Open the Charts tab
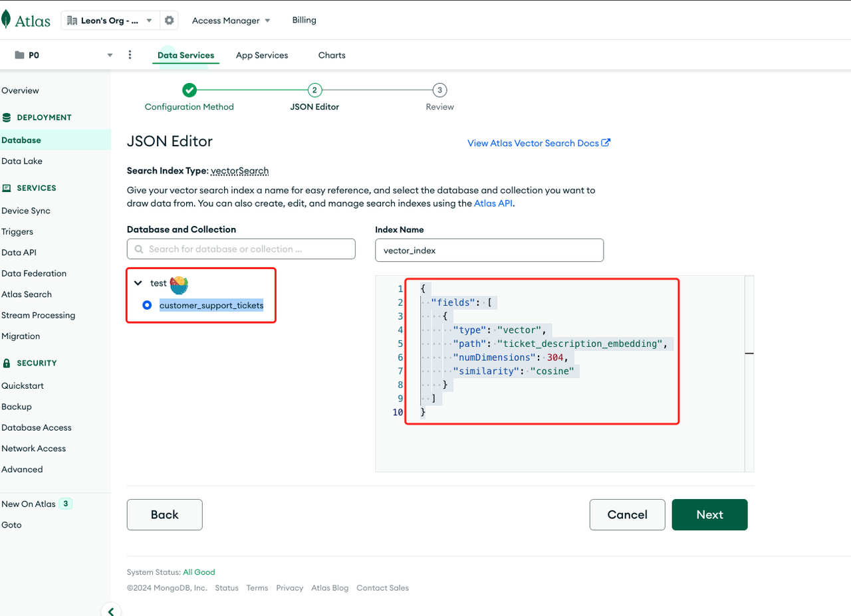The image size is (851, 616). (332, 55)
